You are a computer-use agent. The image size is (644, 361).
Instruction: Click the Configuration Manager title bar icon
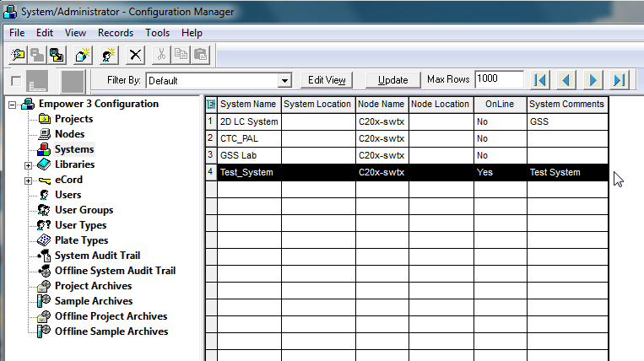tap(10, 12)
